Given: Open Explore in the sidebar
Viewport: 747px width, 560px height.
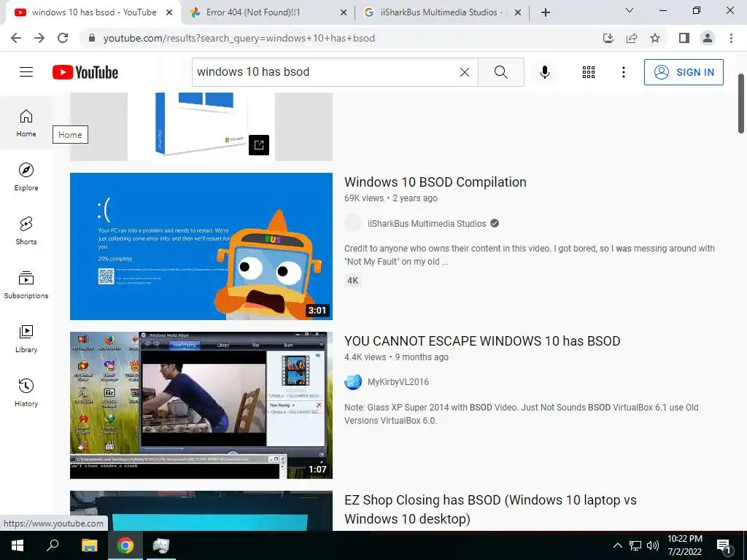Looking at the screenshot, I should (x=26, y=176).
